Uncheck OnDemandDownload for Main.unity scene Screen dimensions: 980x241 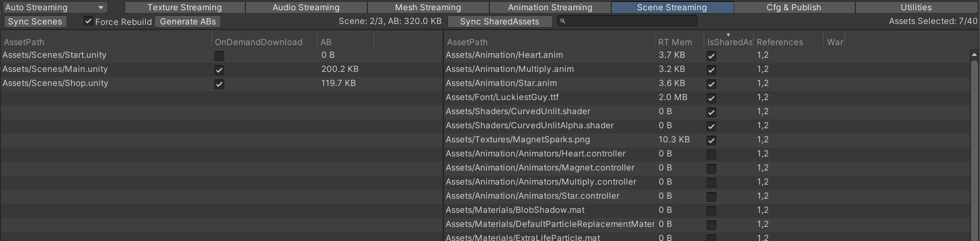pos(219,70)
